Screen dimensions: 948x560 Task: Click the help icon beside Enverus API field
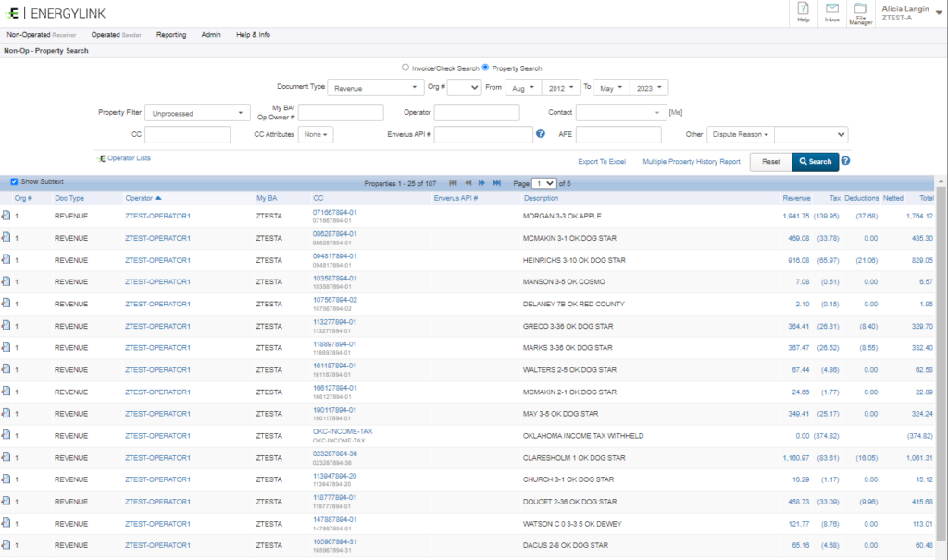(541, 134)
